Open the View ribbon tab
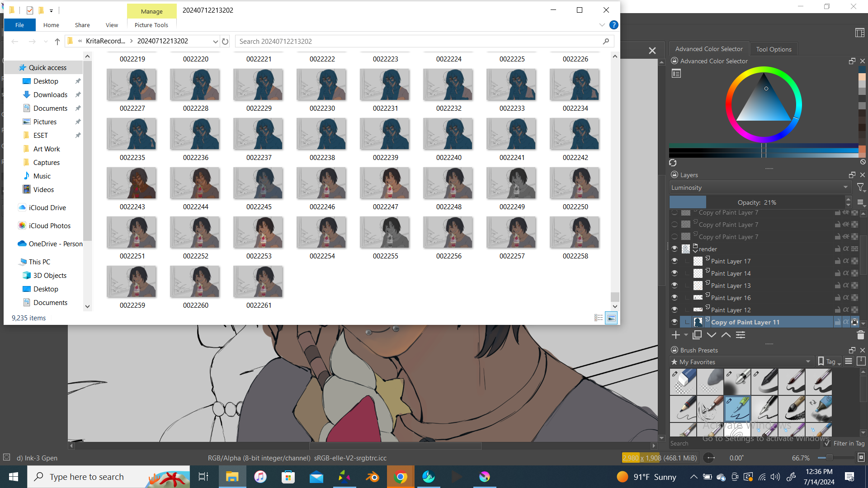The height and width of the screenshot is (488, 868). pyautogui.click(x=112, y=25)
